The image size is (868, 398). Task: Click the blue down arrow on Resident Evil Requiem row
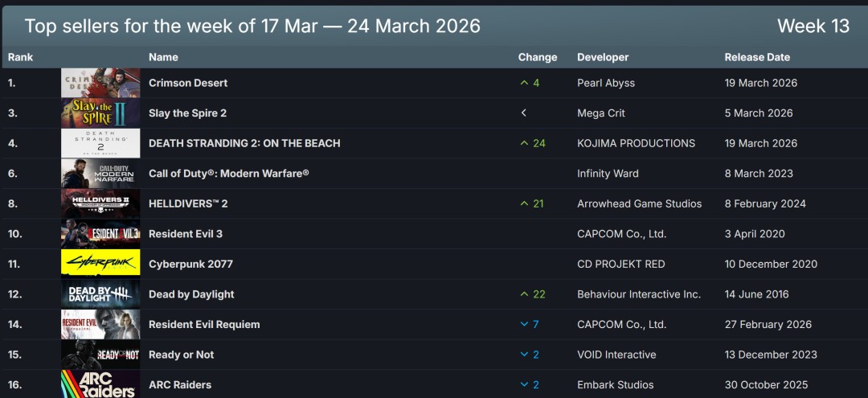[x=525, y=325]
